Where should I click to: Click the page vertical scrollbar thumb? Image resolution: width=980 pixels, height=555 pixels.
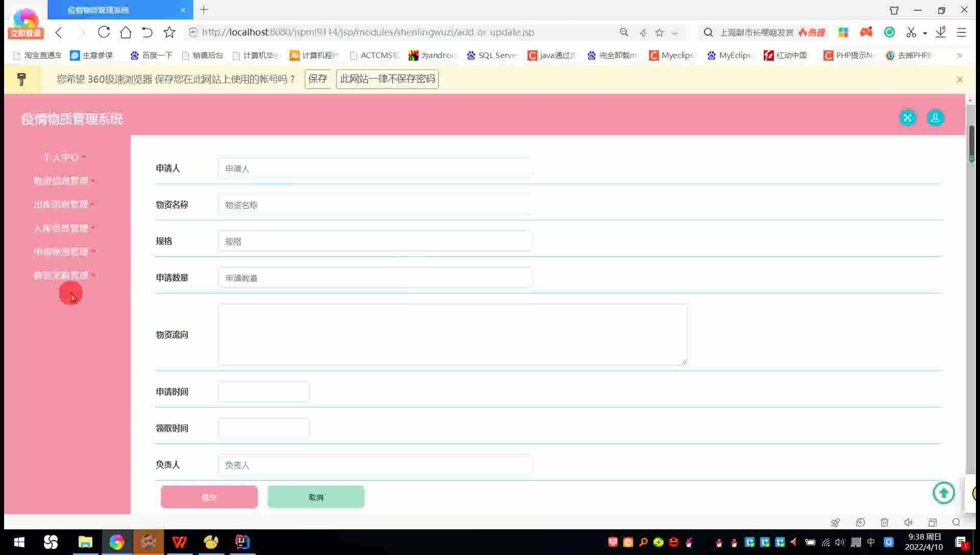tap(971, 143)
